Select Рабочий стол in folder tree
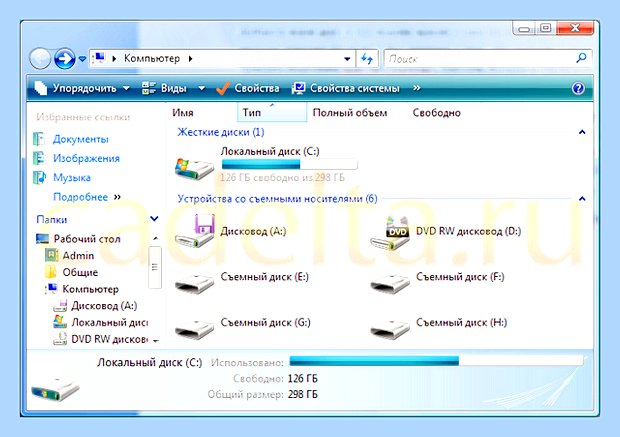 (x=87, y=239)
